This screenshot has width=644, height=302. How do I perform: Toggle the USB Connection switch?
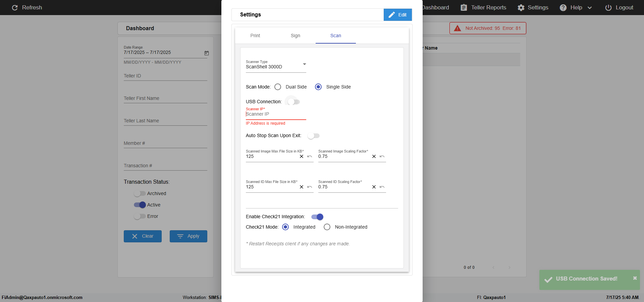coord(293,102)
